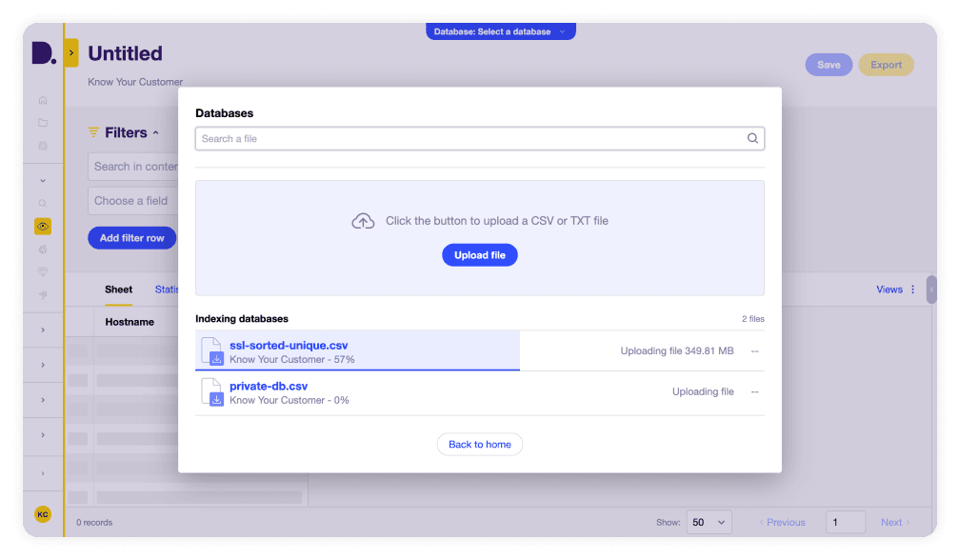Open the Show 50 records dropdown

coord(709,522)
